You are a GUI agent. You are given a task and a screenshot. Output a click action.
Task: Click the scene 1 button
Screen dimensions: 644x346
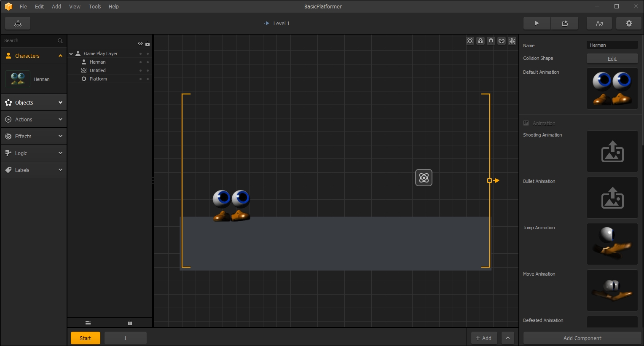click(x=125, y=338)
